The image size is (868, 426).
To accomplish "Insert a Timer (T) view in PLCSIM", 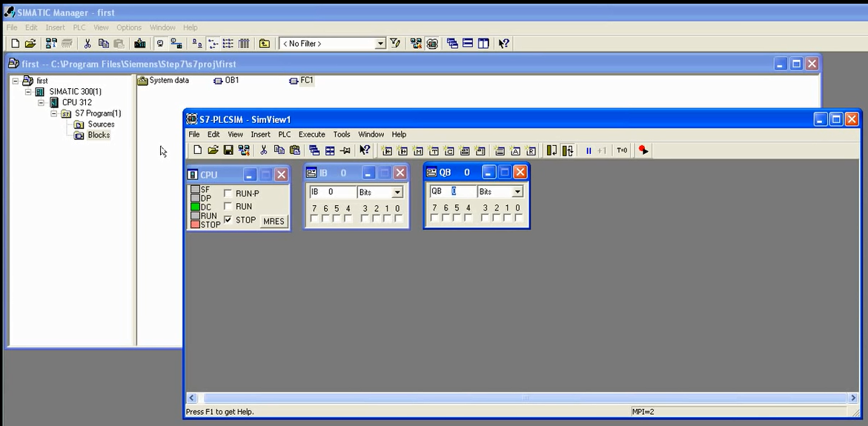I will coord(434,150).
